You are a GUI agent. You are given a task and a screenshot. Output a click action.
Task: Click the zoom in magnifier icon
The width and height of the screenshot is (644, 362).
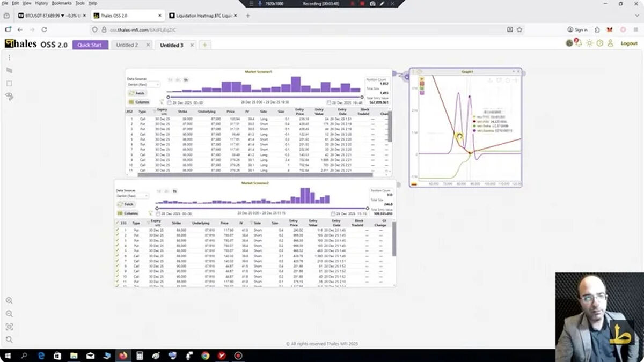pos(9,301)
